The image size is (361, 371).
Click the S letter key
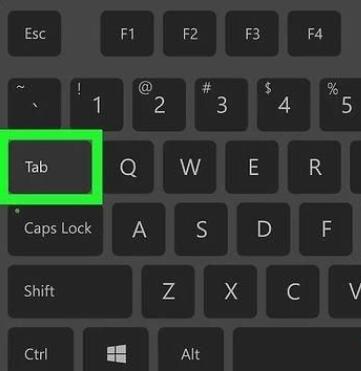point(201,229)
